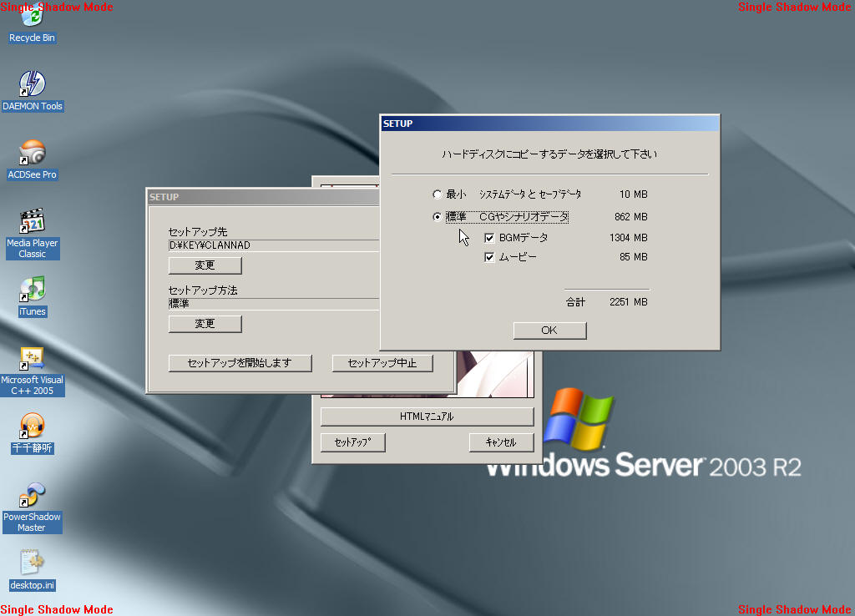Select the ACDSee Pro desktop icon
Image resolution: width=855 pixels, height=616 pixels.
pos(33,159)
